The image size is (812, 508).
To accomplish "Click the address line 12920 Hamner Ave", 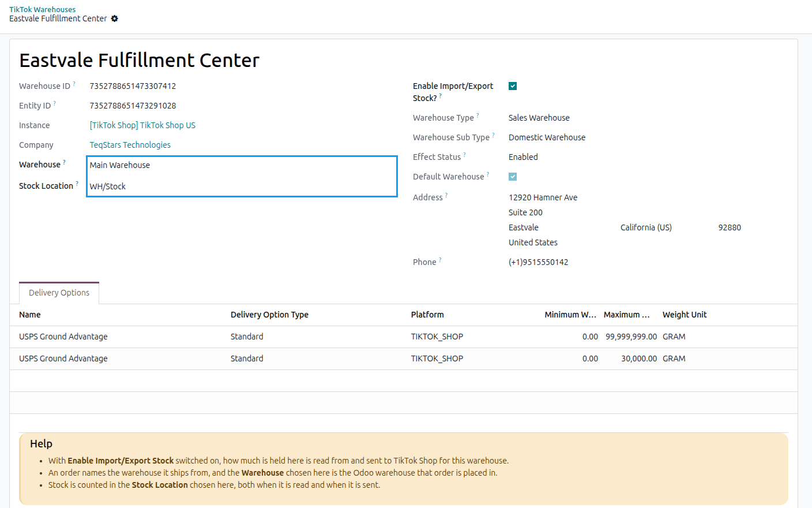I will point(543,197).
